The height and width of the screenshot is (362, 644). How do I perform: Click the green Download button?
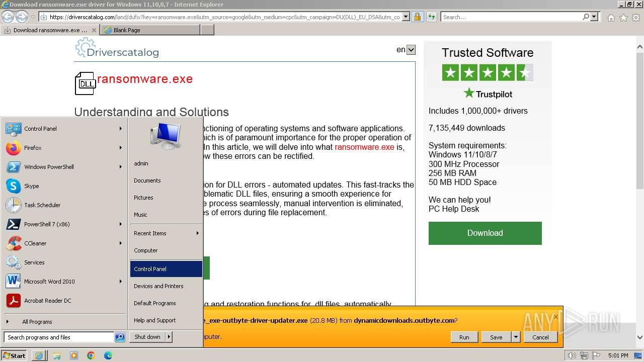[x=485, y=233]
